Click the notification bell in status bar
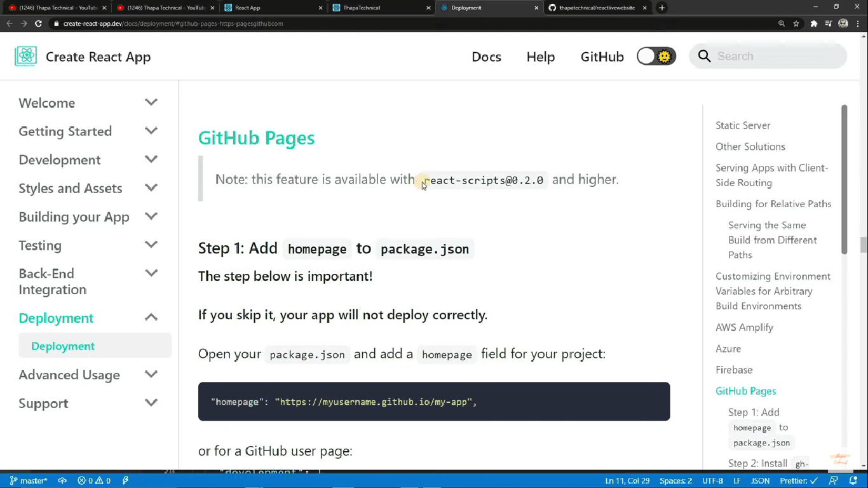Screen dimensions: 868x488 coord(853,481)
